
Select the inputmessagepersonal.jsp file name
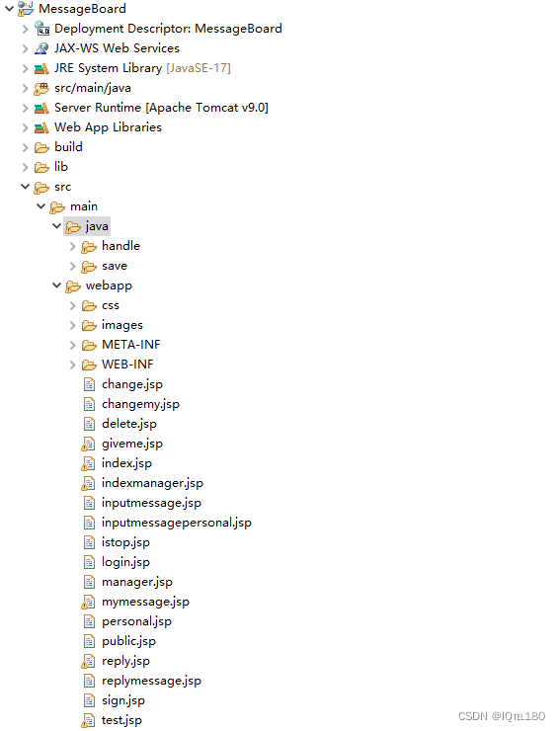(177, 523)
